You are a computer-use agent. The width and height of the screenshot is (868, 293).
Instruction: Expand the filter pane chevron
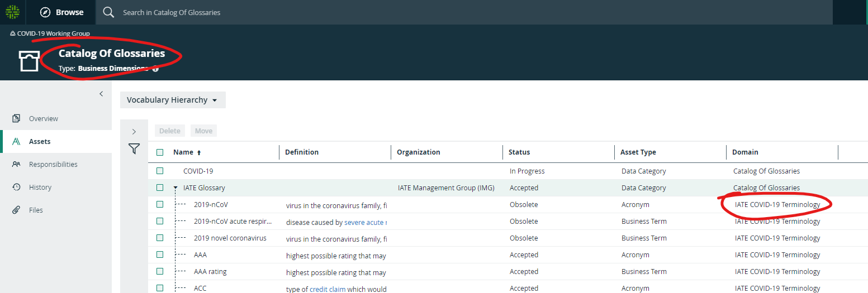[134, 132]
